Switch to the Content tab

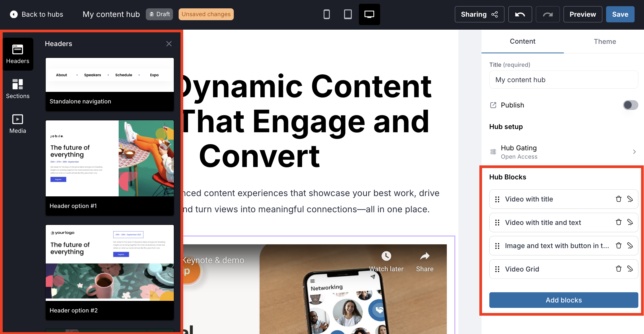(522, 41)
